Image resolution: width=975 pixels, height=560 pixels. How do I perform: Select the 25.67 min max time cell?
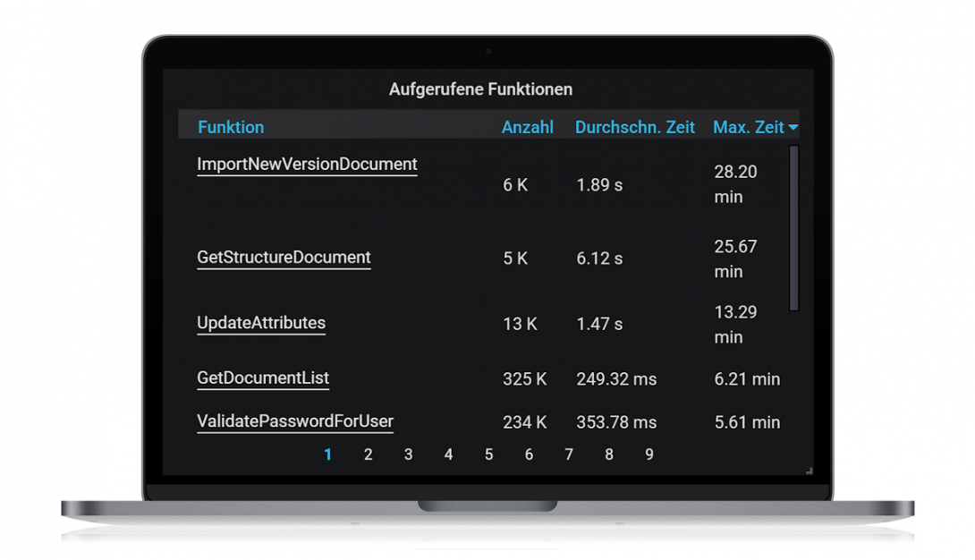[x=735, y=259]
